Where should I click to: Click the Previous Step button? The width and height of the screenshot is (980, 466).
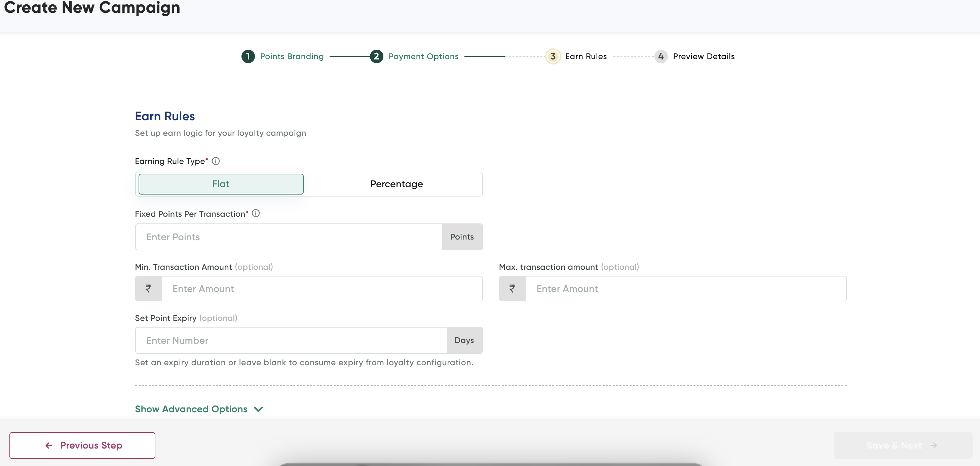click(x=82, y=445)
